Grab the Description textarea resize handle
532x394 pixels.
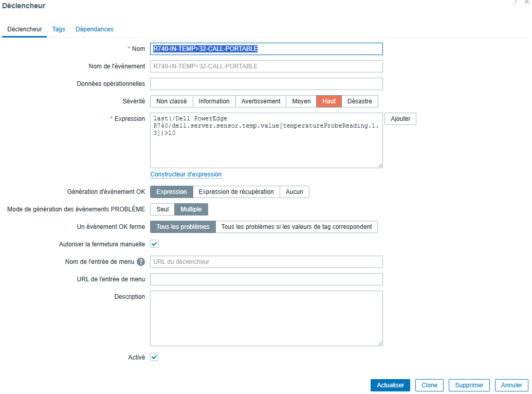(380, 344)
